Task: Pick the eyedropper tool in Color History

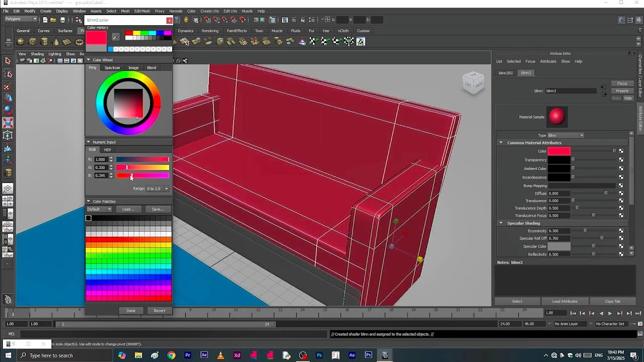Action: coord(115,37)
